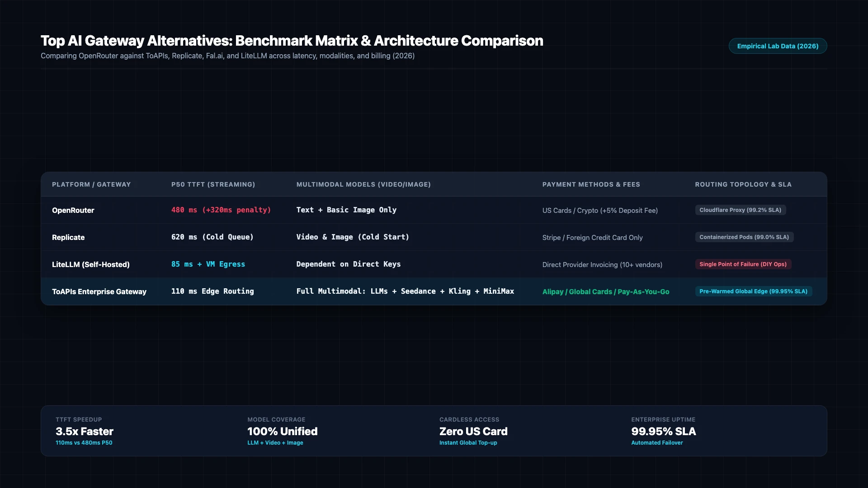Click the 620 ms (Cold Queue) value

(x=212, y=237)
